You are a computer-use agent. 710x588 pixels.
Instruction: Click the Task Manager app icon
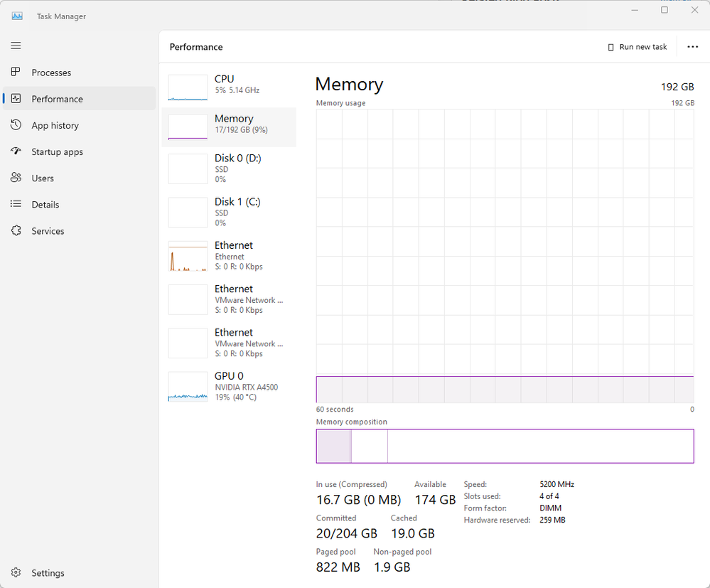click(17, 16)
